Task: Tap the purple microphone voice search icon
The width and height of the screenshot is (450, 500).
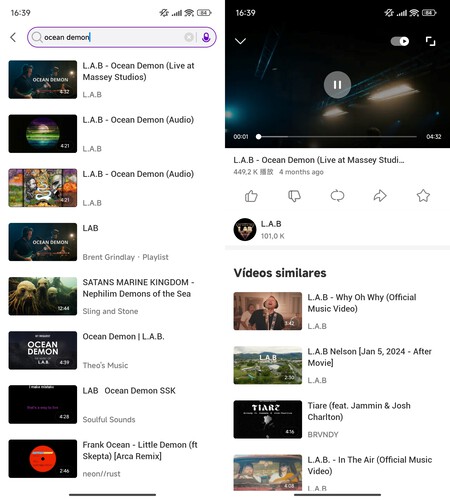Action: pyautogui.click(x=206, y=37)
